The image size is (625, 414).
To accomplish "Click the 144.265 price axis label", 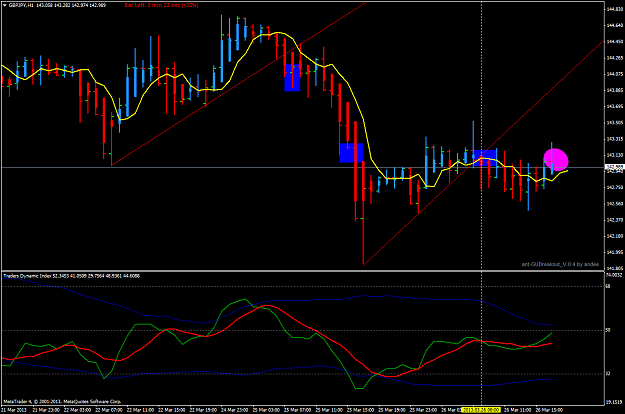I will (614, 58).
